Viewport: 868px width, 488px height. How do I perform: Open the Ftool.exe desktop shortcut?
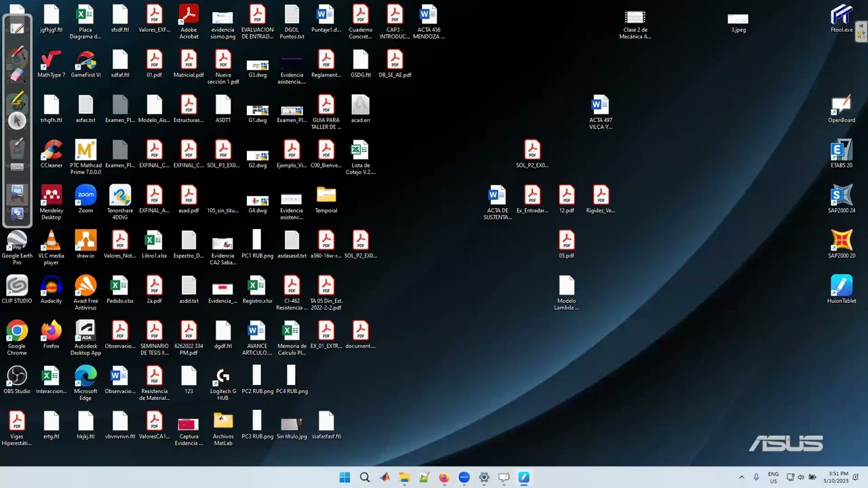click(x=842, y=19)
